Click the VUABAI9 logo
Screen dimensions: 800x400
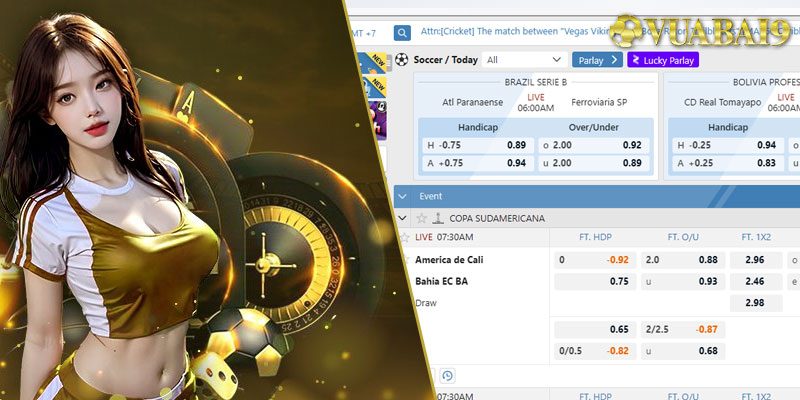(x=700, y=32)
